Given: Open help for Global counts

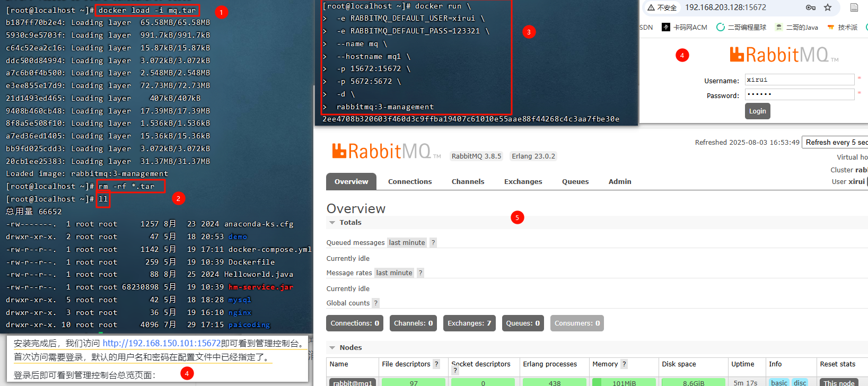Looking at the screenshot, I should pyautogui.click(x=376, y=303).
